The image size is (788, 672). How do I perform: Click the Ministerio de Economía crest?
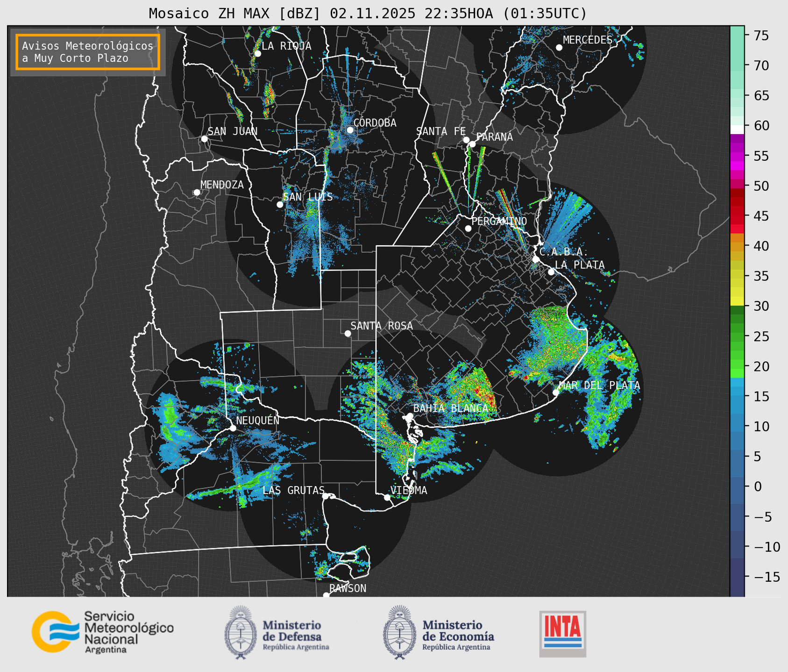click(x=399, y=632)
